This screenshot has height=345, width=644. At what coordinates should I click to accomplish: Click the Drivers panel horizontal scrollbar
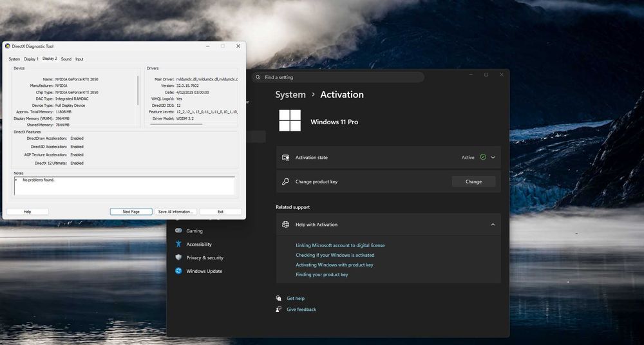pos(176,124)
